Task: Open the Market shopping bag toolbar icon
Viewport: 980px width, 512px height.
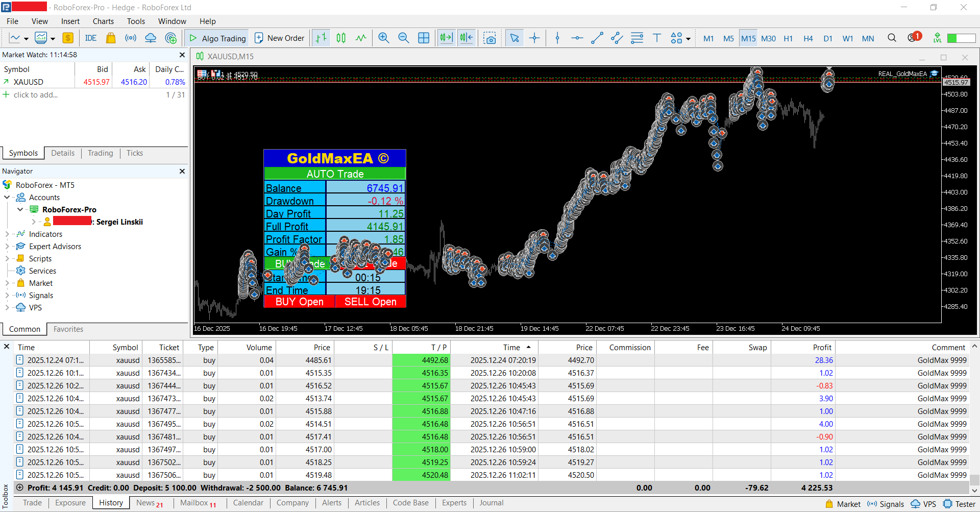Action: [x=111, y=38]
